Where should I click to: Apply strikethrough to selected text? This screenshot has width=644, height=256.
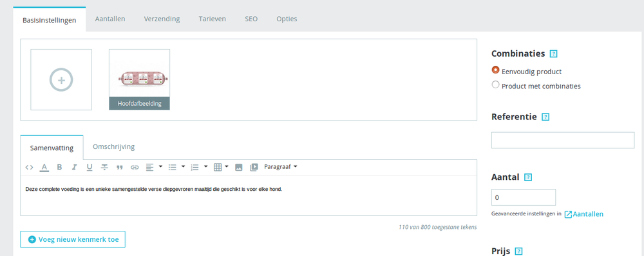click(x=105, y=167)
